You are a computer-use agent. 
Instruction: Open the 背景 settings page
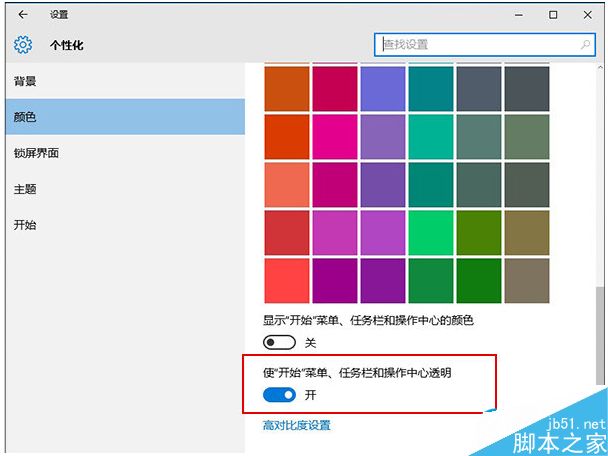tap(125, 81)
